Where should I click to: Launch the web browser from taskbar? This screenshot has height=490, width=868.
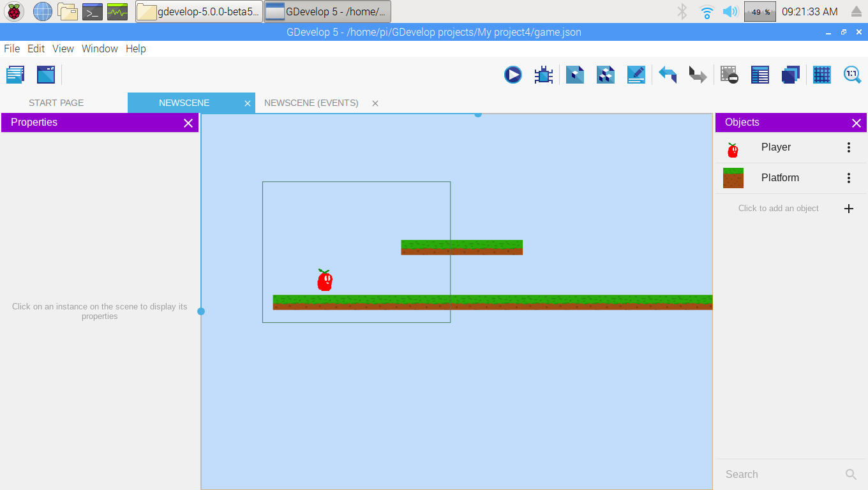click(43, 11)
